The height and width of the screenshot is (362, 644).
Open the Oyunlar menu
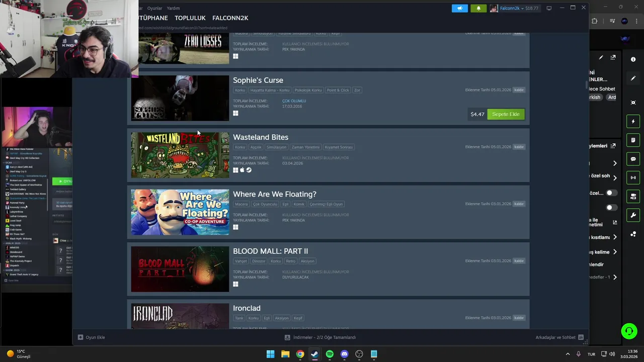pyautogui.click(x=155, y=8)
